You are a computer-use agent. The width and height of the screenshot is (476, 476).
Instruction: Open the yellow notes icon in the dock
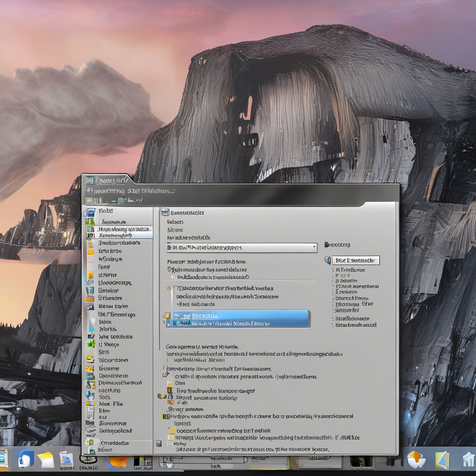(x=46, y=460)
